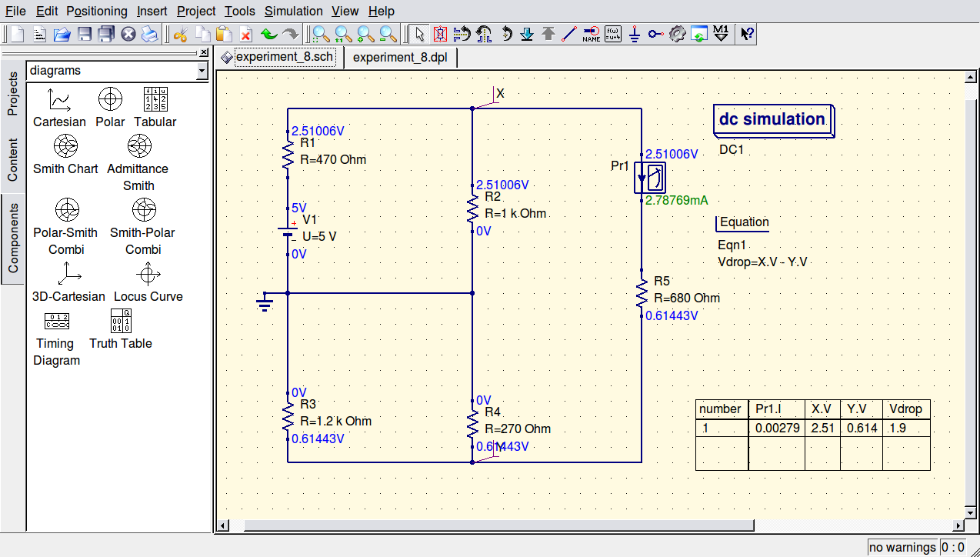980x557 pixels.
Task: Toggle the Deactivate/Activate component tool
Action: 440,34
